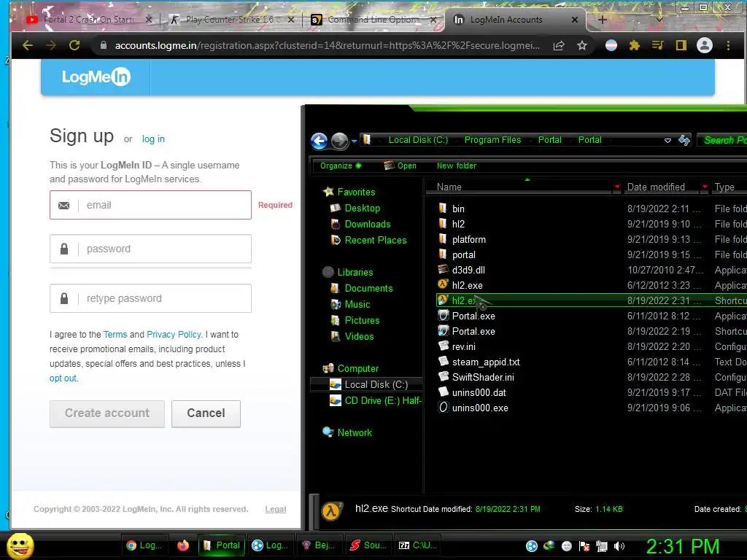Click volume speaker tray icon
Image resolution: width=747 pixels, height=560 pixels.
(x=619, y=546)
